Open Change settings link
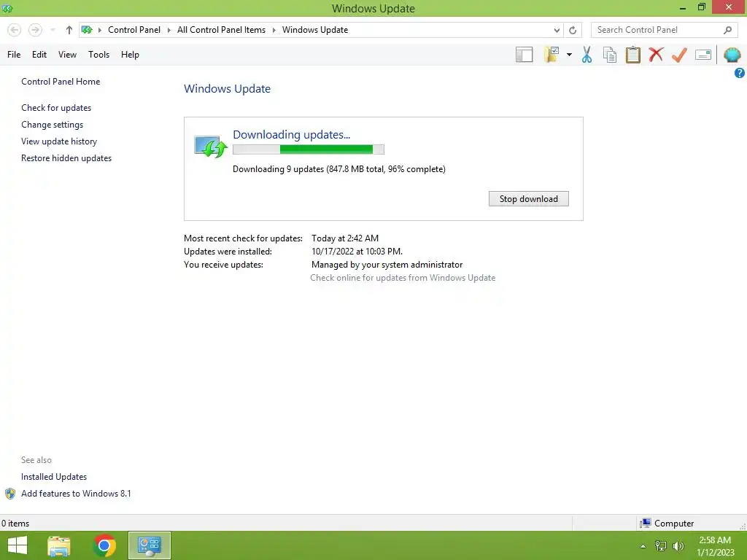This screenshot has width=747, height=560. [x=52, y=125]
